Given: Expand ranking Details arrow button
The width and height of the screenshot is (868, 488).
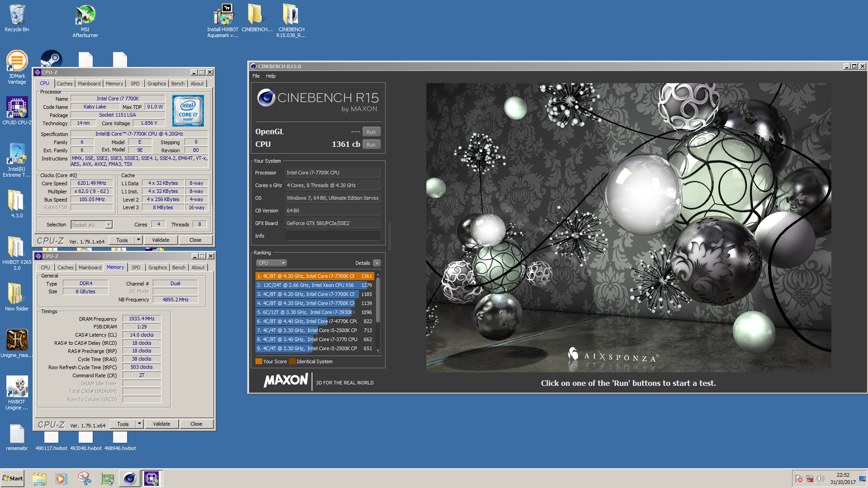Looking at the screenshot, I should pyautogui.click(x=377, y=263).
